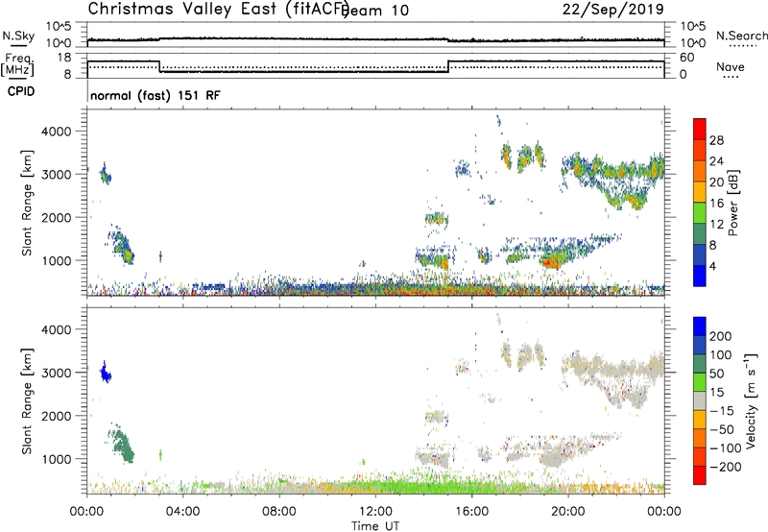
Task: Select the '04:00' time tick label
Action: tap(182, 512)
